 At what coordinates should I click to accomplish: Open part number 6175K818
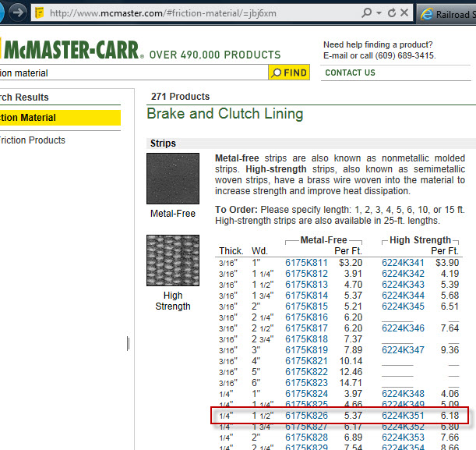(x=306, y=339)
